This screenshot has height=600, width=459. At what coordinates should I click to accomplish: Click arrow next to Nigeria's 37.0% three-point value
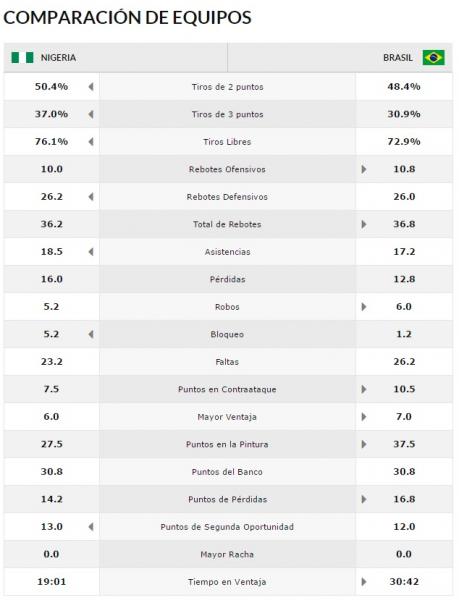click(x=91, y=114)
